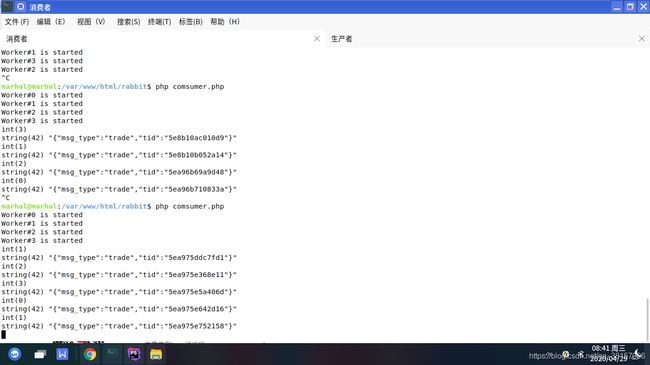The height and width of the screenshot is (365, 650).
Task: Open the start menu launcher icon
Action: pos(15,354)
